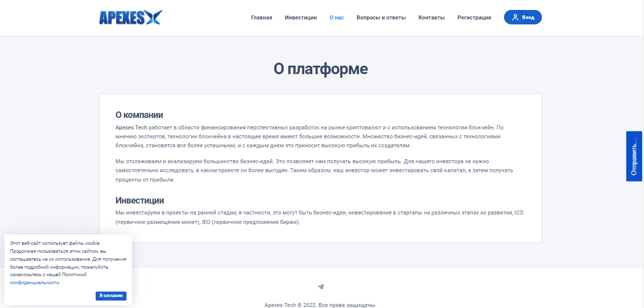Click the APEXES logo in the header
This screenshot has height=308, width=644.
130,16
